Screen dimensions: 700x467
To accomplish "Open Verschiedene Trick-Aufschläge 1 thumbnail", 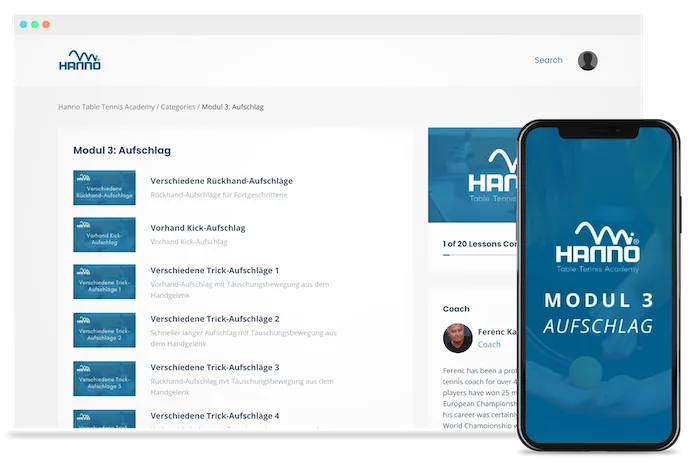I will click(104, 282).
